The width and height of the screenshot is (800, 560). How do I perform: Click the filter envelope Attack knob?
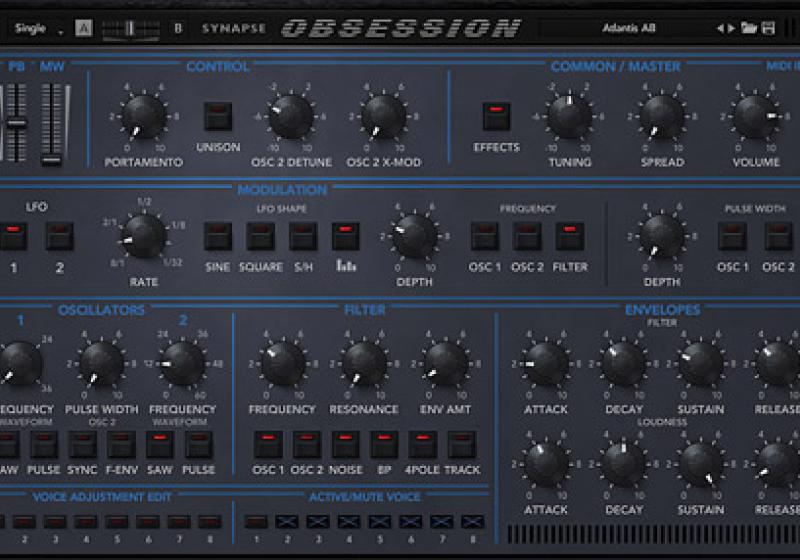click(546, 364)
